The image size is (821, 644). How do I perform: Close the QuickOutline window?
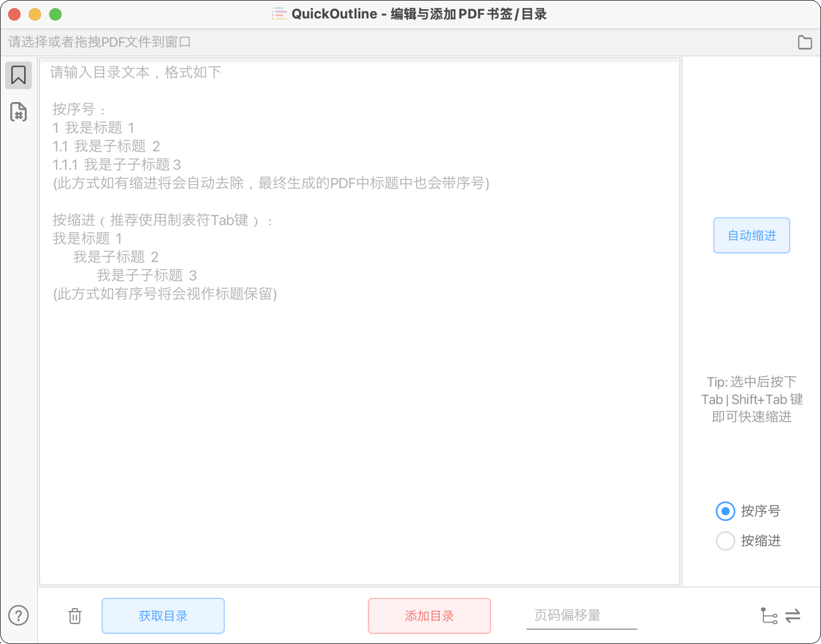14,14
